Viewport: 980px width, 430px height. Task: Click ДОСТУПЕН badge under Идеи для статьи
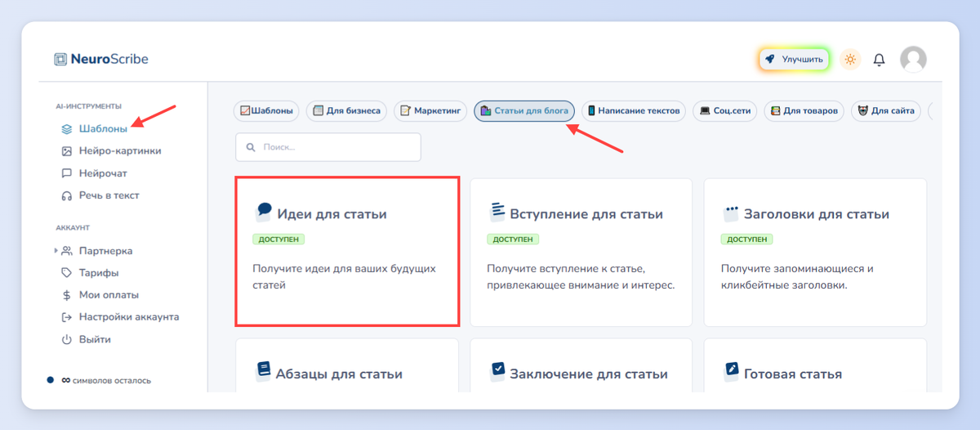(278, 240)
